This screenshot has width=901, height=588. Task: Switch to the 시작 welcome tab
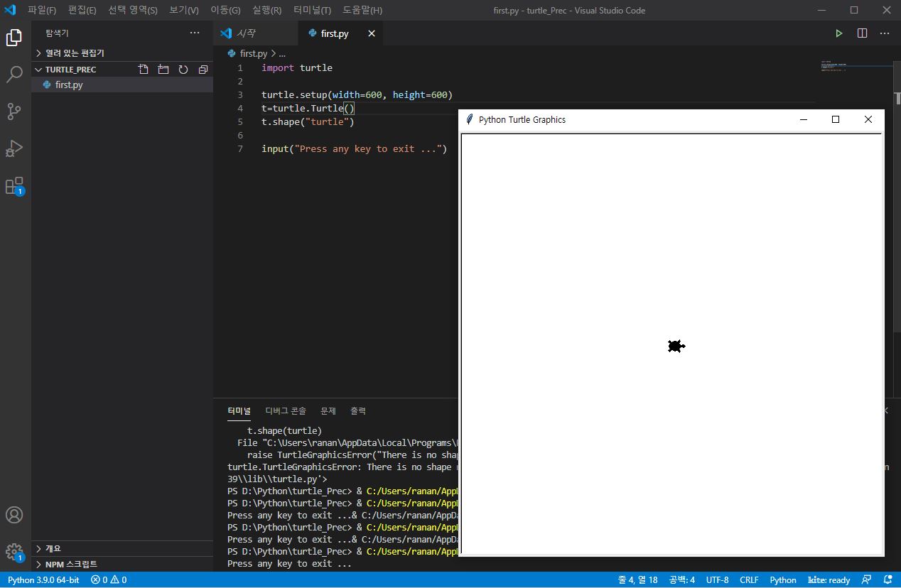[255, 33]
